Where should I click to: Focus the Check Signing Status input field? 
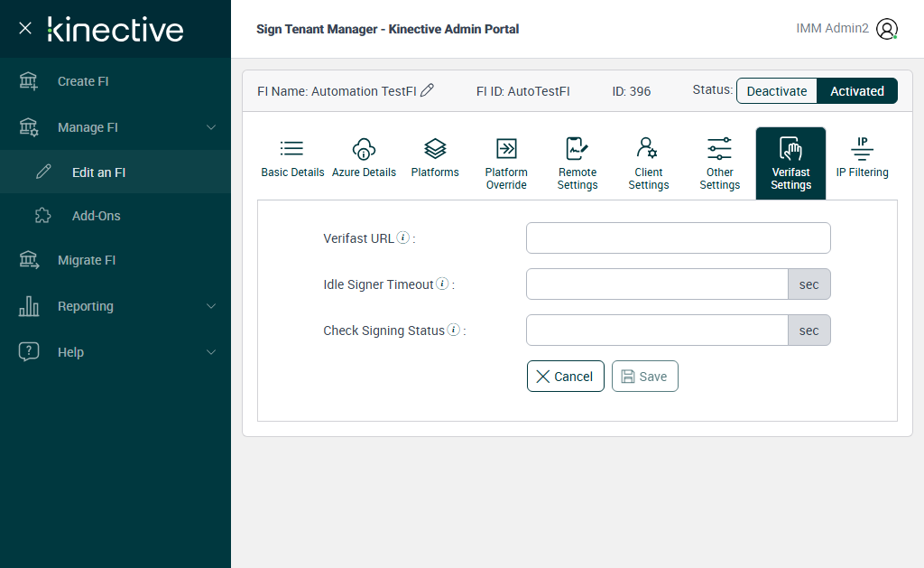point(657,330)
